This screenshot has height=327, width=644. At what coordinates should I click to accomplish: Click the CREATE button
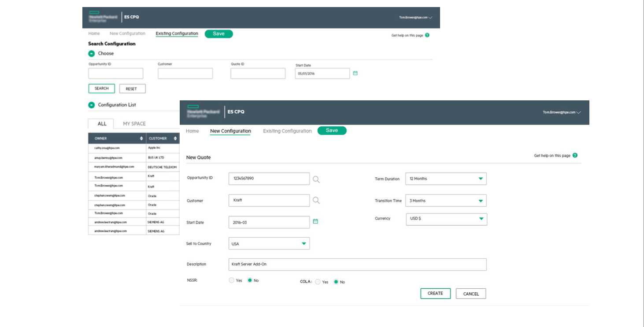click(436, 294)
